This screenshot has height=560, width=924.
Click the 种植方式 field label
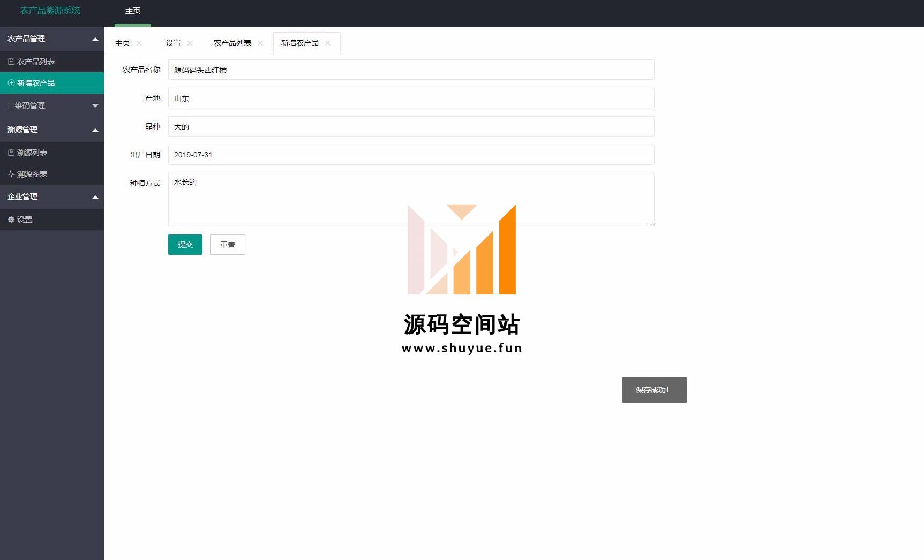pos(145,183)
